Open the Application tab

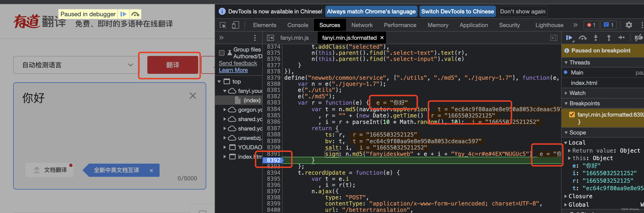[474, 25]
